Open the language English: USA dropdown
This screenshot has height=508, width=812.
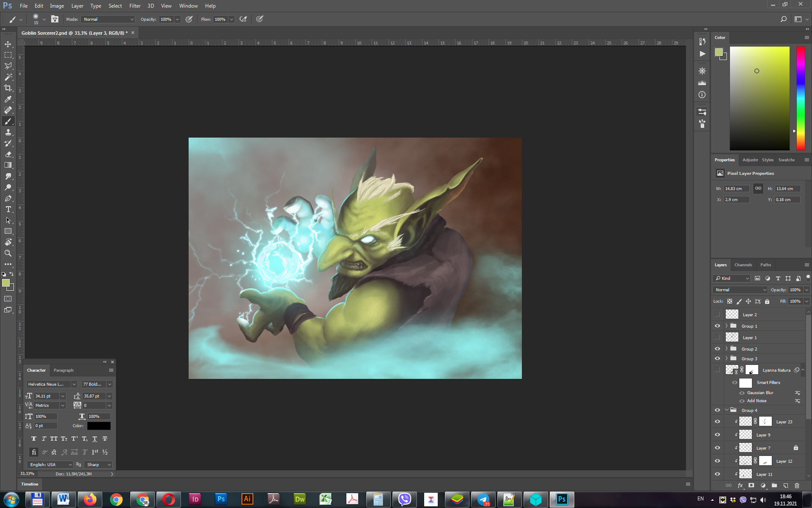50,465
